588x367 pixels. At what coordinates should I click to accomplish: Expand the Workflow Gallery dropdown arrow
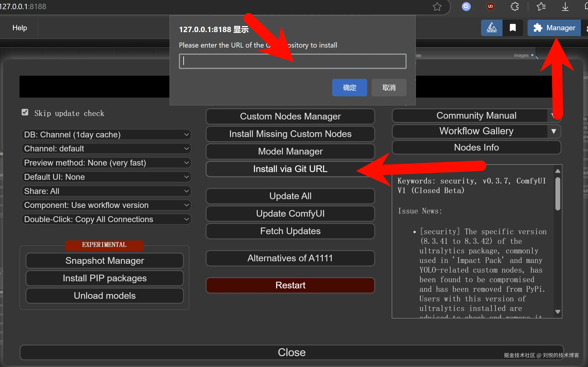pyautogui.click(x=554, y=131)
